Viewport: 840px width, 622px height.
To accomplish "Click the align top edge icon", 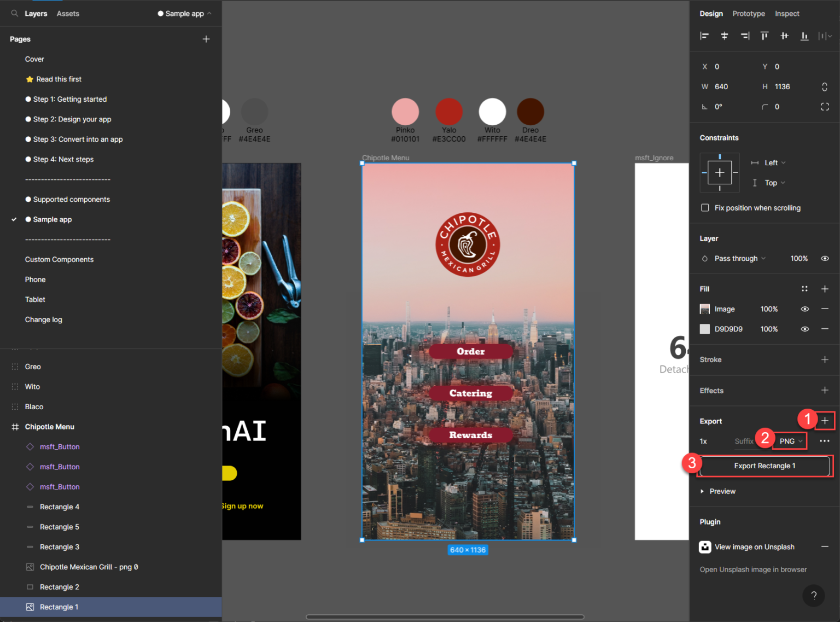I will (x=764, y=36).
